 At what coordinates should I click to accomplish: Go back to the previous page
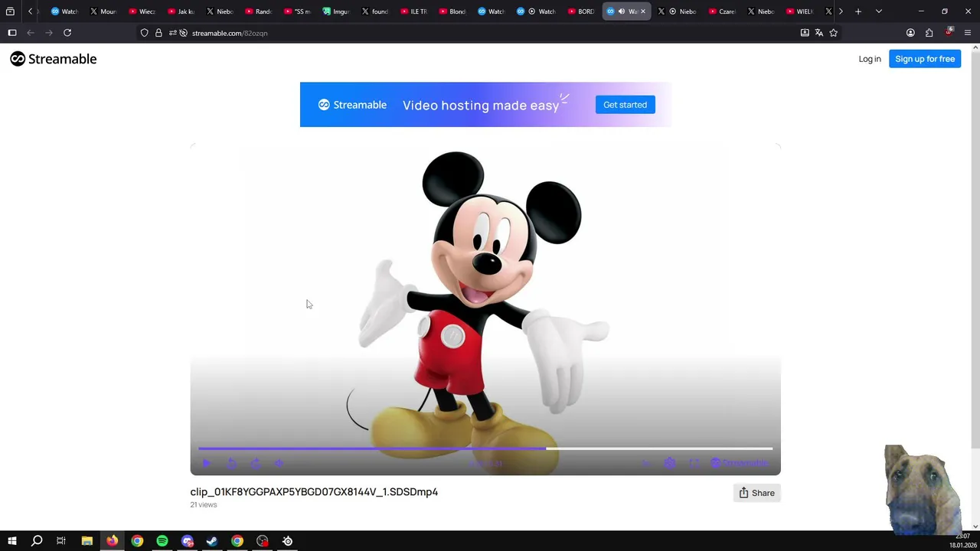click(x=31, y=33)
